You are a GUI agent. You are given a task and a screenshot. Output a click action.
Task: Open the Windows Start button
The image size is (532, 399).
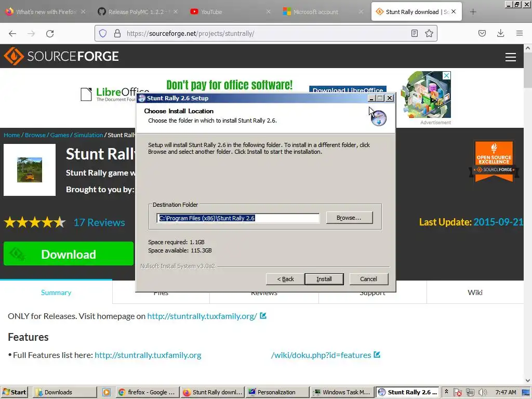14,392
